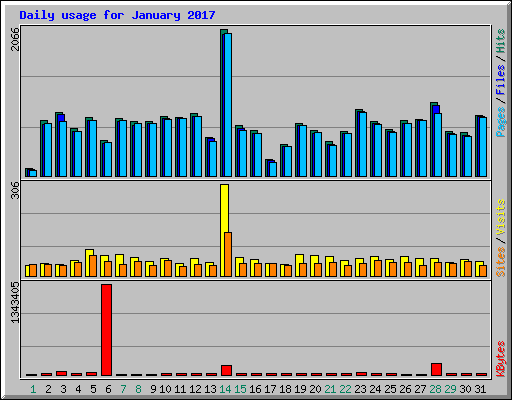
Task: Click the hits bar for day 31
Action: tap(479, 146)
